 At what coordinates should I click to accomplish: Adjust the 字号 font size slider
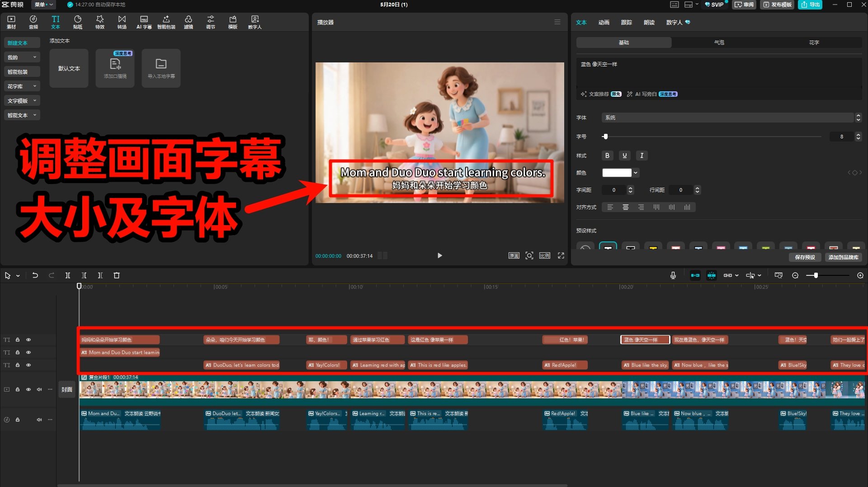[605, 136]
